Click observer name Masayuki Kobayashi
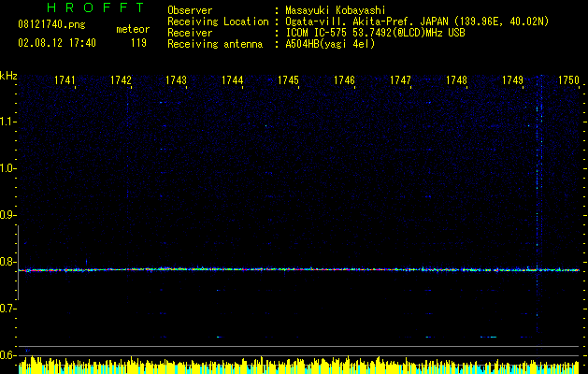The height and width of the screenshot is (374, 588). (x=336, y=10)
